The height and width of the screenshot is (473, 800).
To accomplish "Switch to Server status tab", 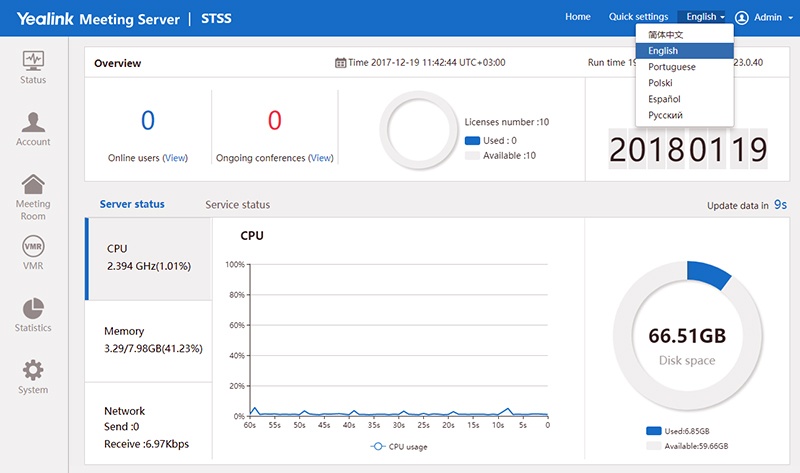I will 132,204.
